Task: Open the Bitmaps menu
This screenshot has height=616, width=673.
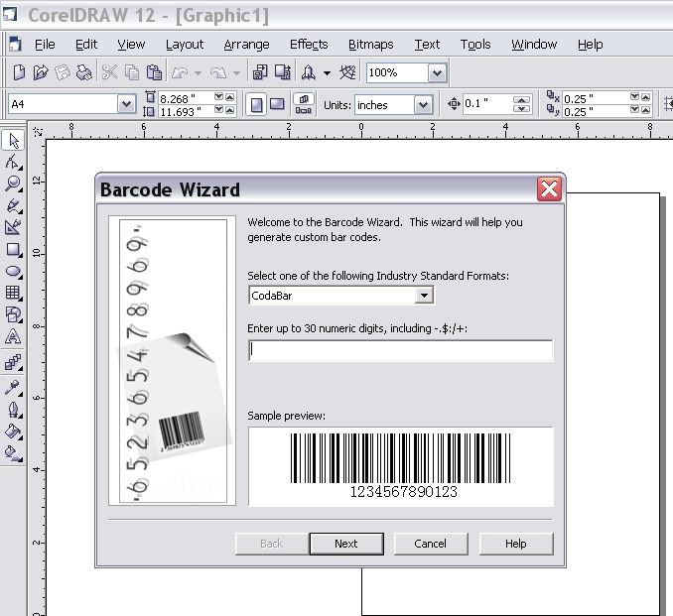Action: click(x=371, y=45)
